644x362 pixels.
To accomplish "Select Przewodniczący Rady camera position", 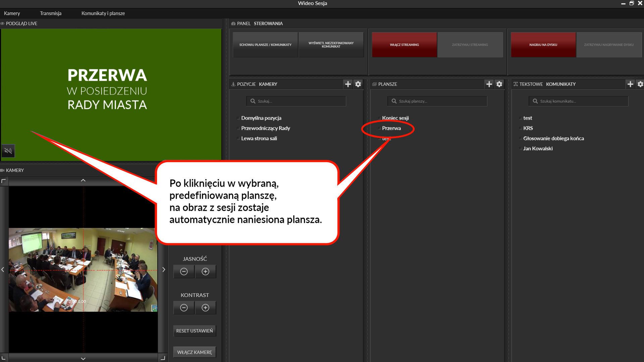I will point(265,128).
